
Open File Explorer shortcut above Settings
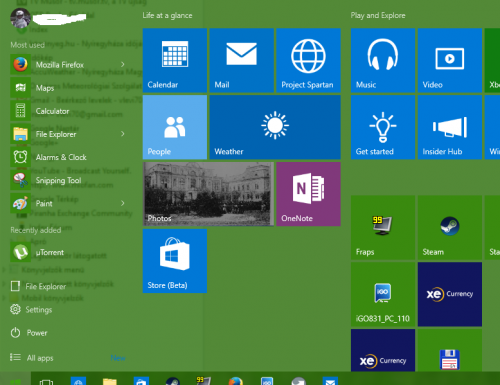coord(38,286)
